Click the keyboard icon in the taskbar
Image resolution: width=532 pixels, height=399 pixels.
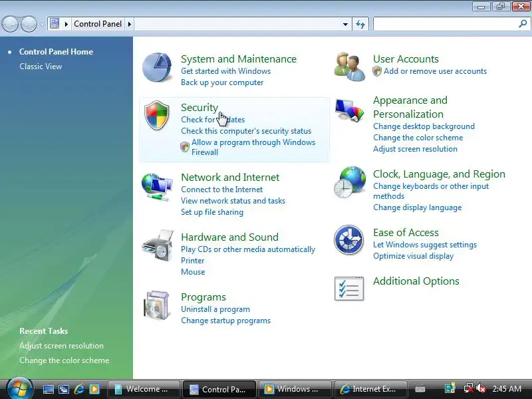tap(420, 389)
